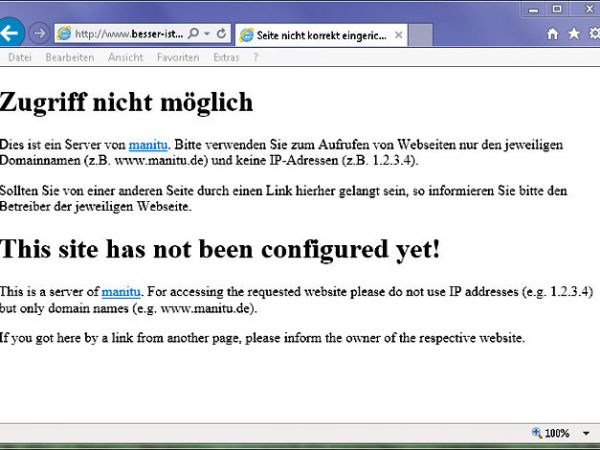Screen dimensions: 600x450
Task: Open the Tools gear icon
Action: click(594, 34)
